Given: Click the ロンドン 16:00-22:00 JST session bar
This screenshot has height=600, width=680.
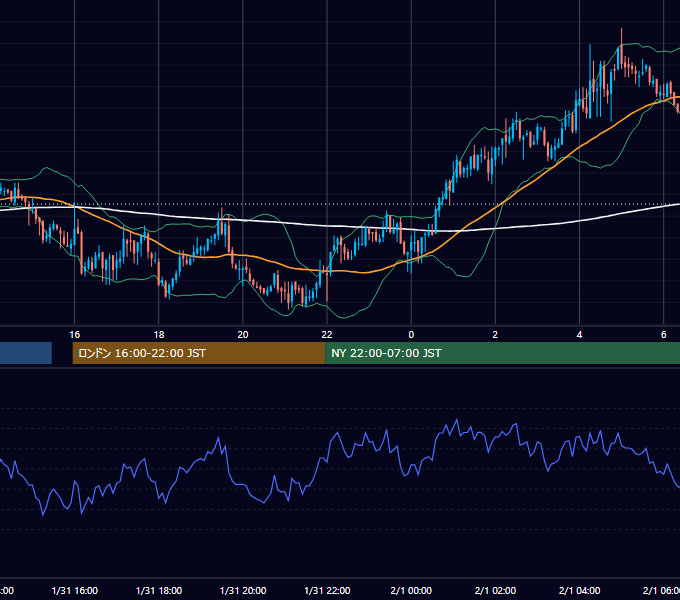Looking at the screenshot, I should (x=199, y=353).
